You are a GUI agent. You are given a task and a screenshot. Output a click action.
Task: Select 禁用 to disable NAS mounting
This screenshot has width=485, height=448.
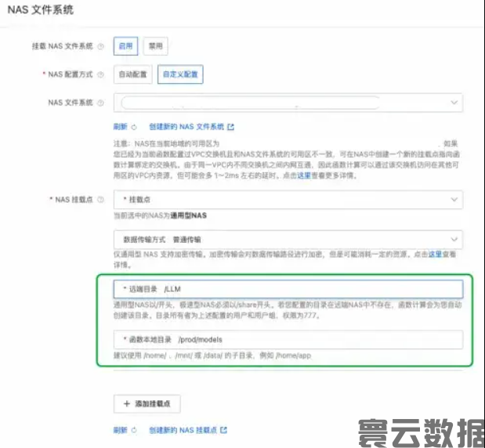(156, 46)
